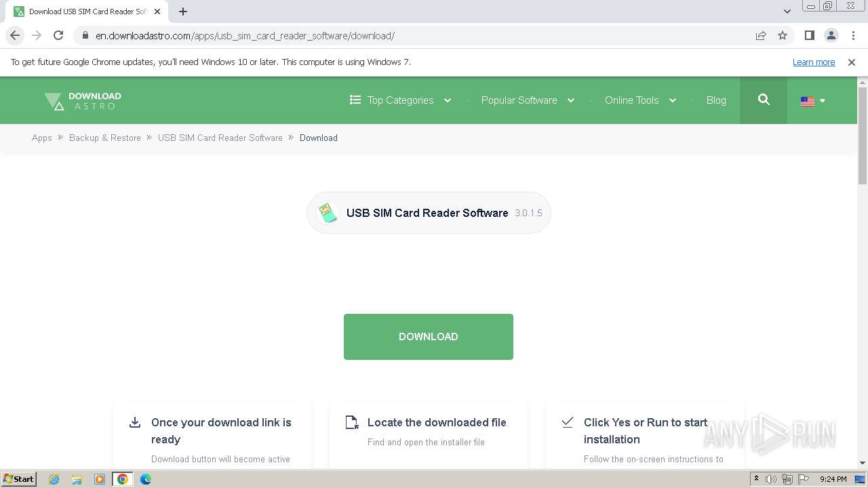Click 'Find and open the installer file' text
The width and height of the screenshot is (868, 488).
(x=426, y=442)
